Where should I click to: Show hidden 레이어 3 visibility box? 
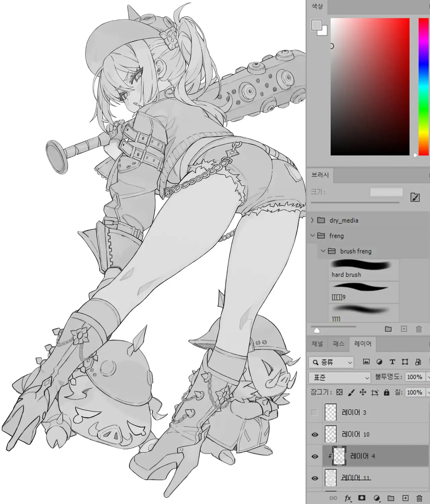[x=314, y=412]
